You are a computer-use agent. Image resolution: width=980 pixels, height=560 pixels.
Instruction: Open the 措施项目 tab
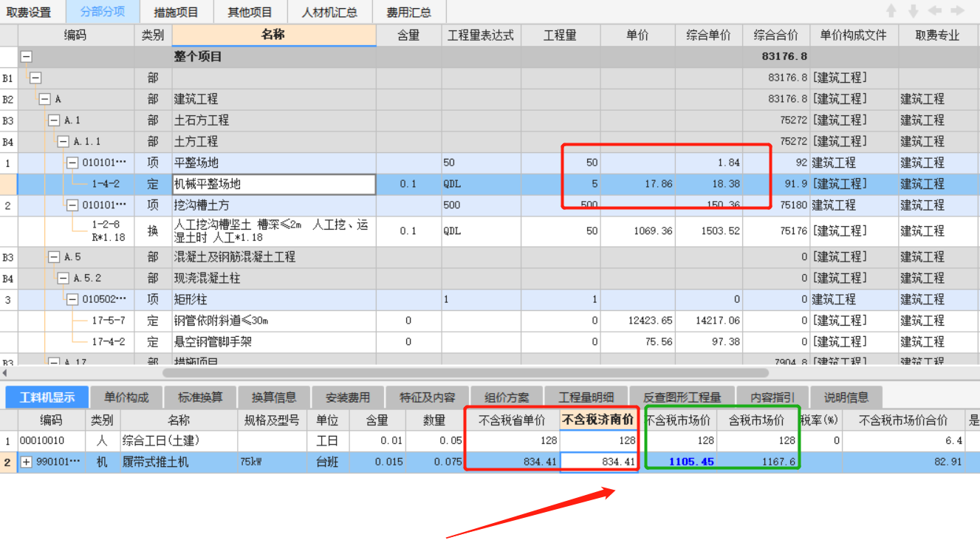point(177,12)
